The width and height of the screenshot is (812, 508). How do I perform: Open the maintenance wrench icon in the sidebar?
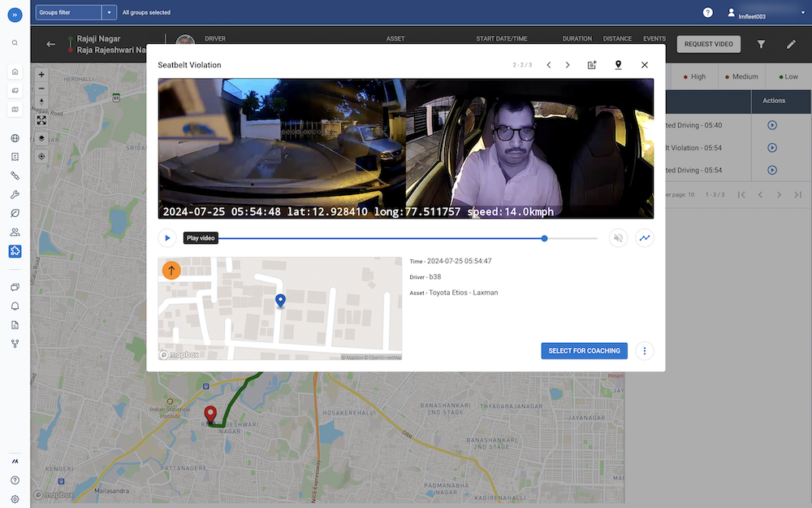coord(15,194)
